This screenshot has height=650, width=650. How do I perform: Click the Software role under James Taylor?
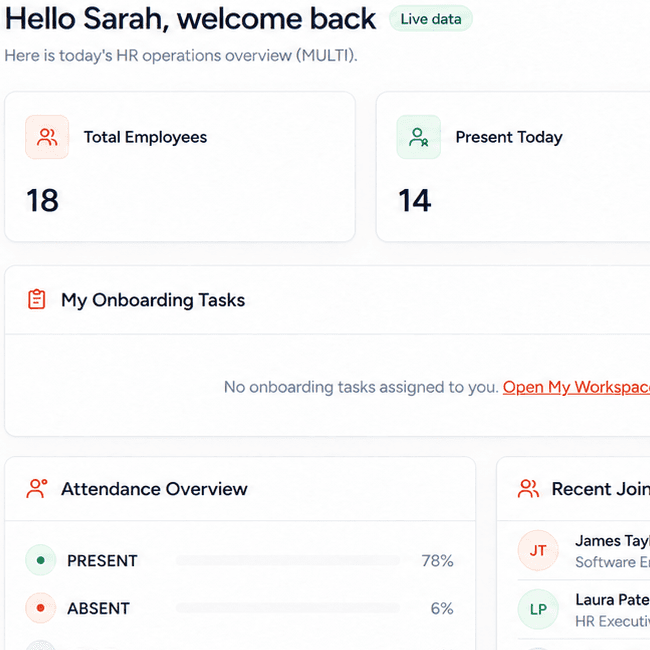point(612,562)
